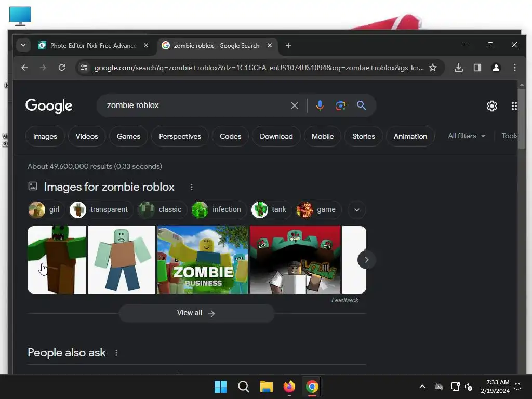Screen dimensions: 532x399
Task: Click the muted volume tray icon
Action: coord(469,387)
